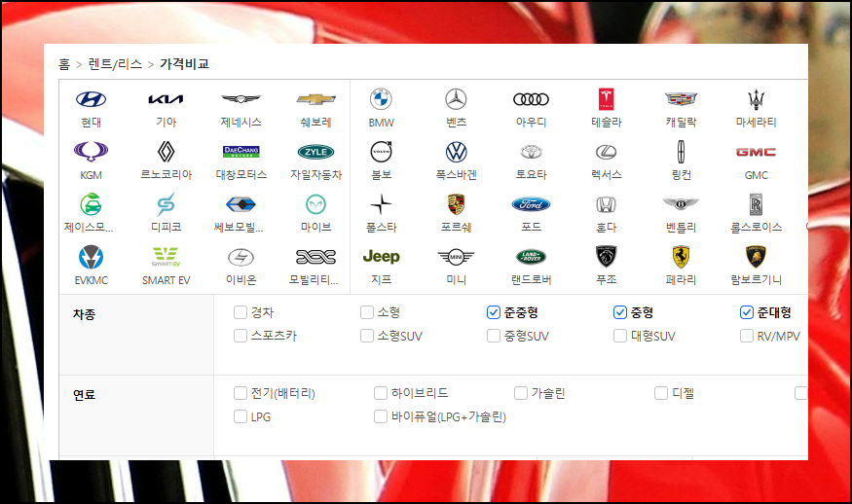This screenshot has height=504, width=852.
Task: Choose the Kia (기아) brand logo
Action: pos(166,99)
